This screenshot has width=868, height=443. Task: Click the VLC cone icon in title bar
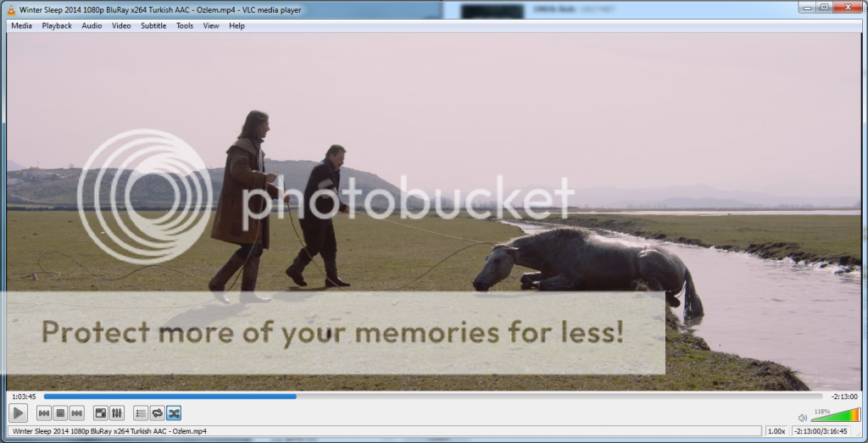tap(11, 9)
